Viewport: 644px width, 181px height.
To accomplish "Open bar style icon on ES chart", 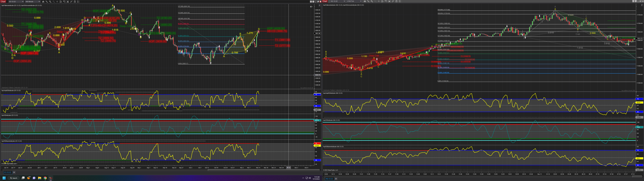I will click(43, 2).
